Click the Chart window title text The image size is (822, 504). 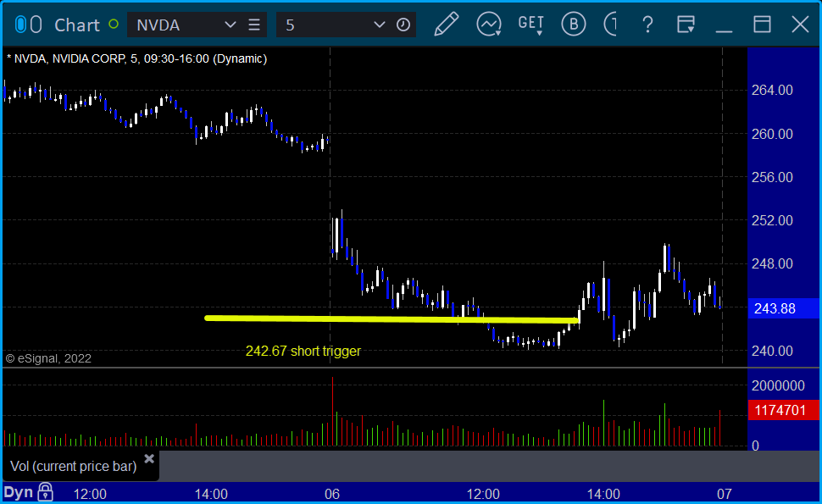click(77, 25)
